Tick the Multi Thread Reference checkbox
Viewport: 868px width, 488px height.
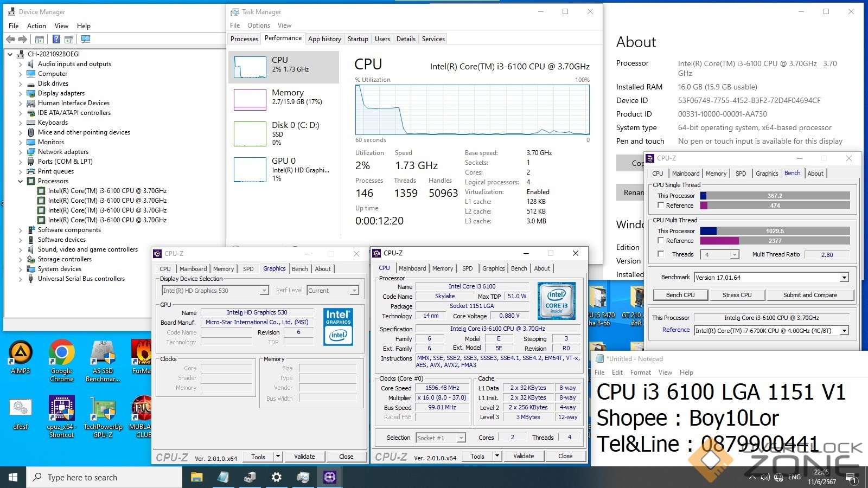coord(661,240)
